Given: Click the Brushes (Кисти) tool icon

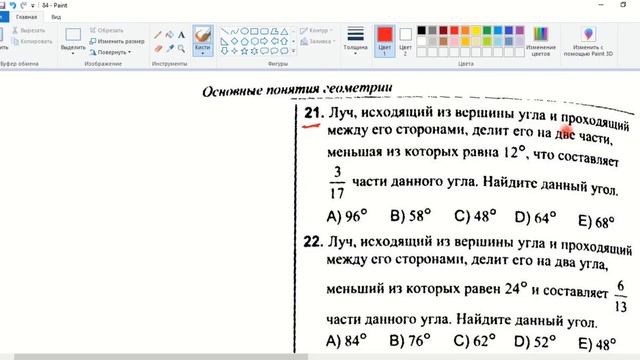Looking at the screenshot, I should (x=203, y=35).
